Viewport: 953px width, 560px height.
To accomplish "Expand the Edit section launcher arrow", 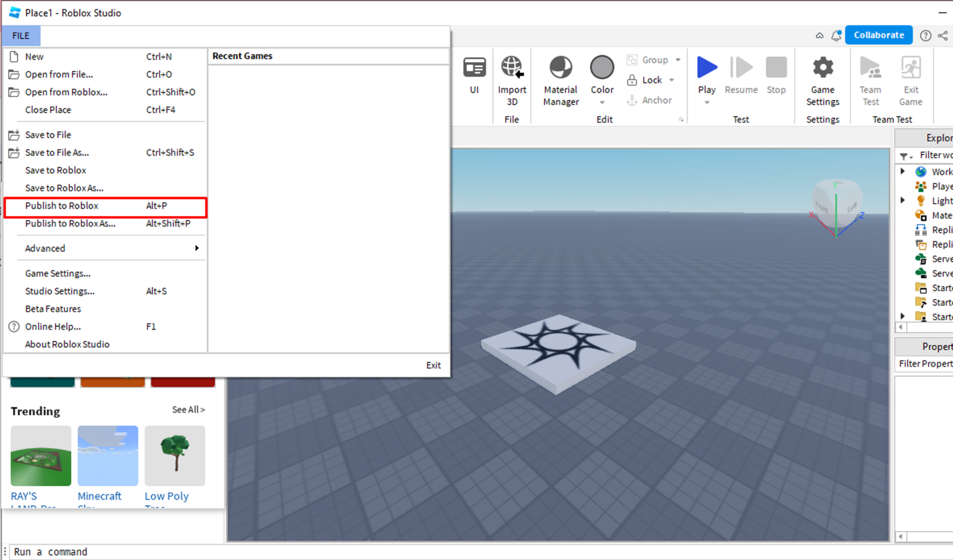I will click(x=681, y=120).
